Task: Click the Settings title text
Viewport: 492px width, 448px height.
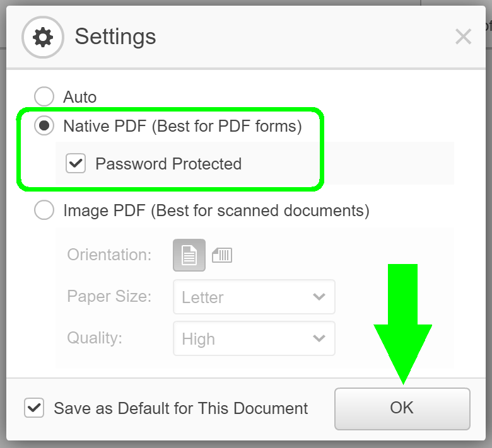Action: click(x=115, y=37)
